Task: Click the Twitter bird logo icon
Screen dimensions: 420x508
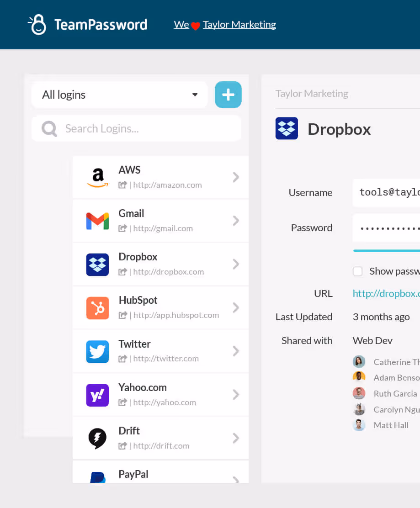Action: (x=97, y=351)
